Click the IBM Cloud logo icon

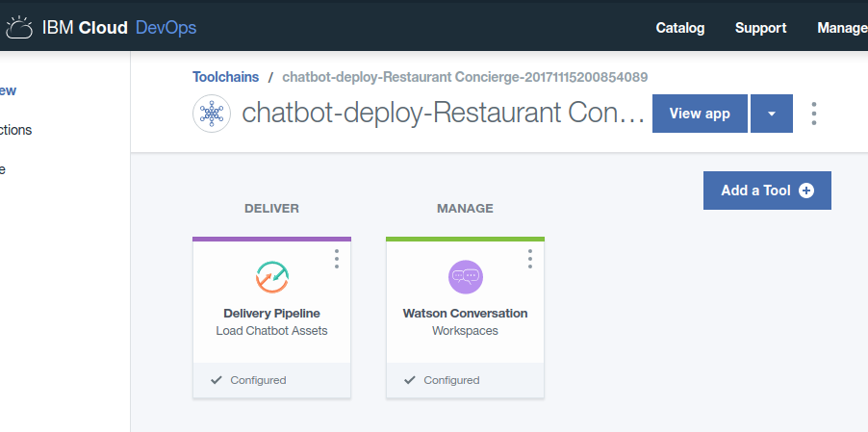tap(19, 28)
